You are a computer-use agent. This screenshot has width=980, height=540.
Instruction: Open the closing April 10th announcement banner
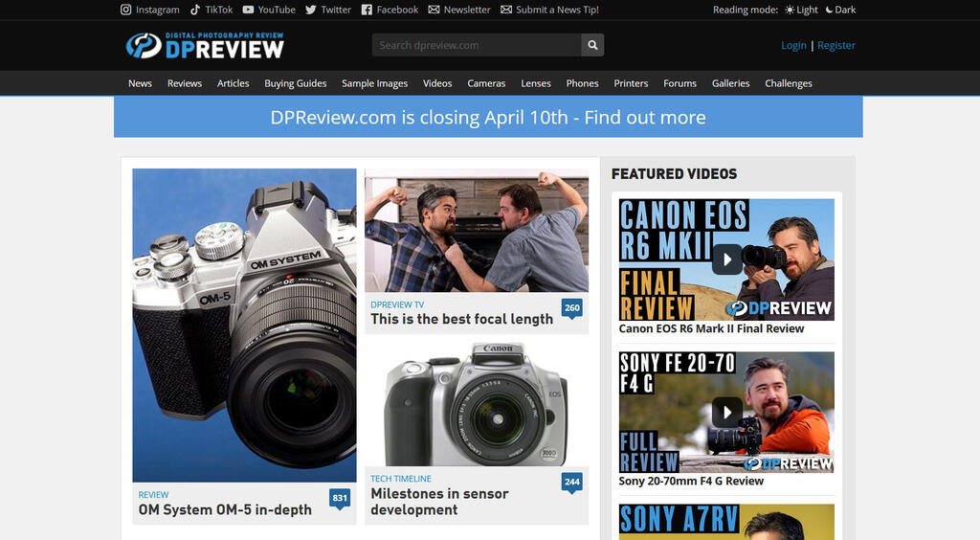(488, 117)
